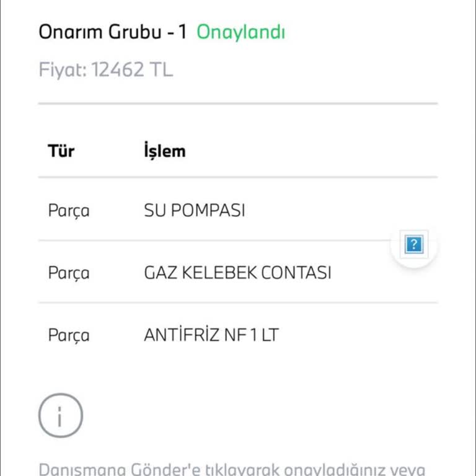Select the ANTİFRİZ NF 1 LT item

211,335
